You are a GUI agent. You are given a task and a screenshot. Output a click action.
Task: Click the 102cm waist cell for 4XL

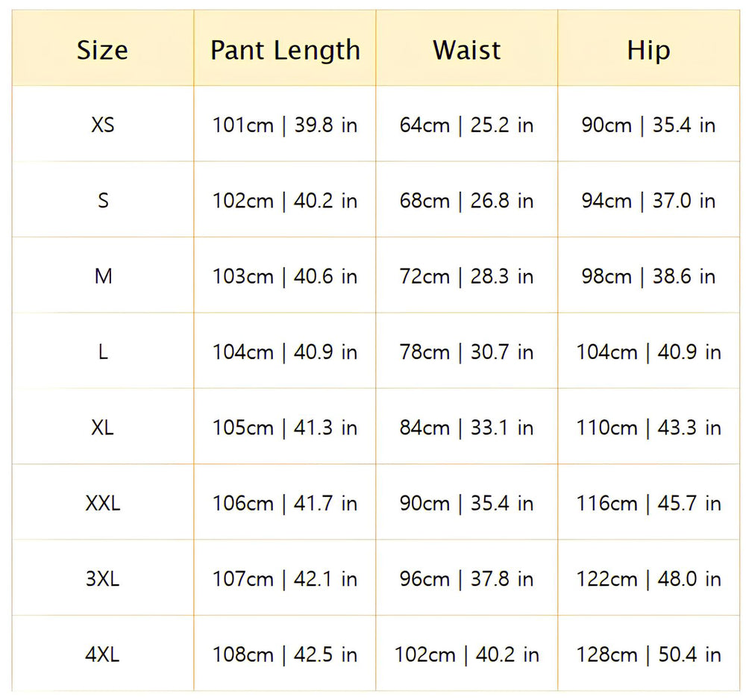click(467, 654)
